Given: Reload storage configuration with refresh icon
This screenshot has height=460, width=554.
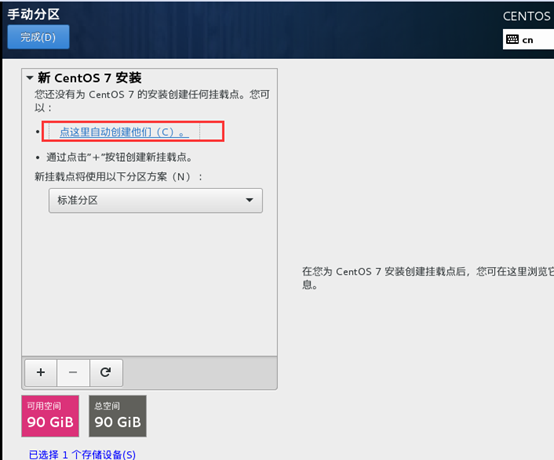Looking at the screenshot, I should coord(106,372).
